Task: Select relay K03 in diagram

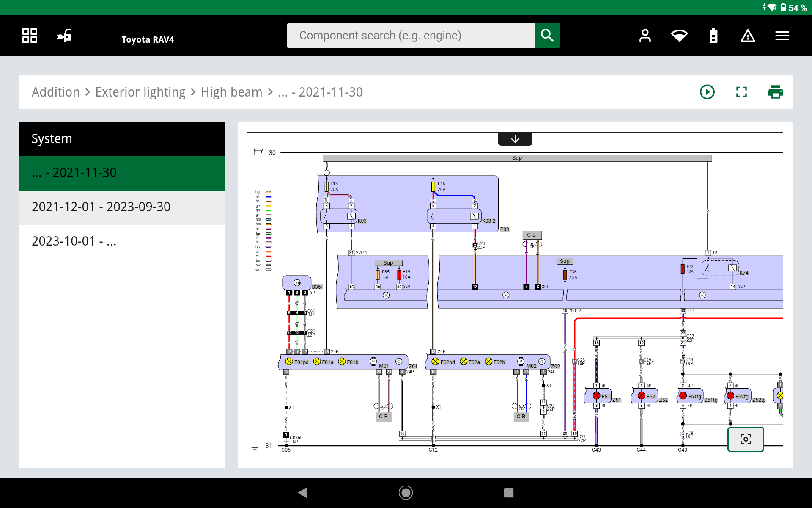Action: 340,216
